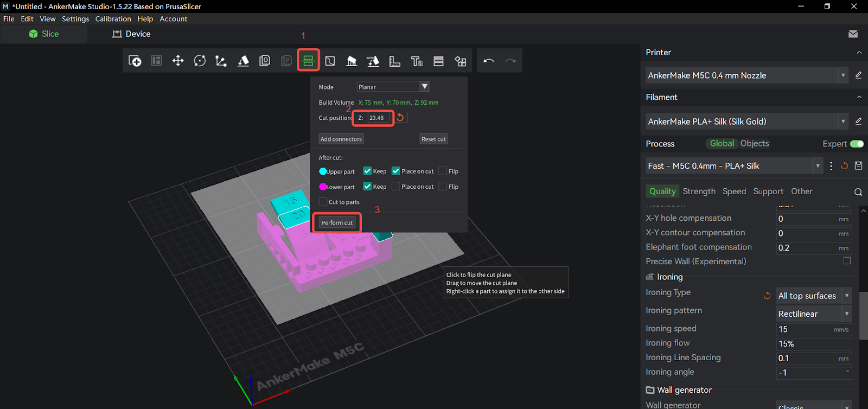Select Global process scope

[x=722, y=143]
